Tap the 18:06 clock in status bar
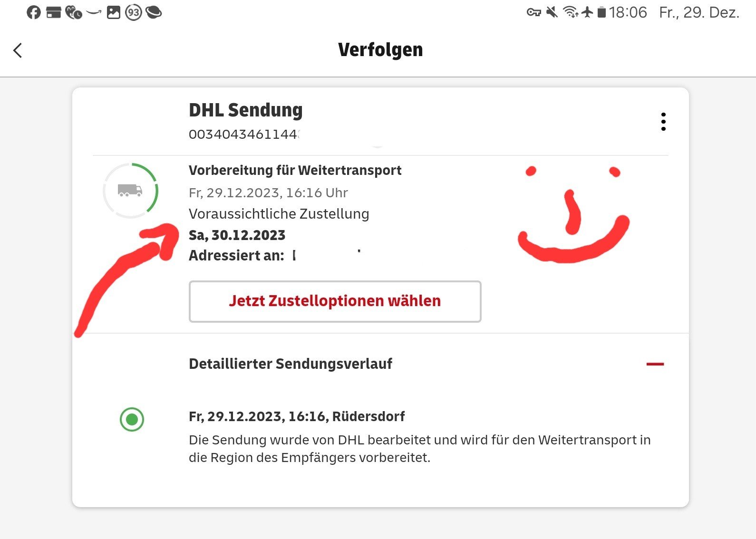The width and height of the screenshot is (756, 539). click(628, 12)
